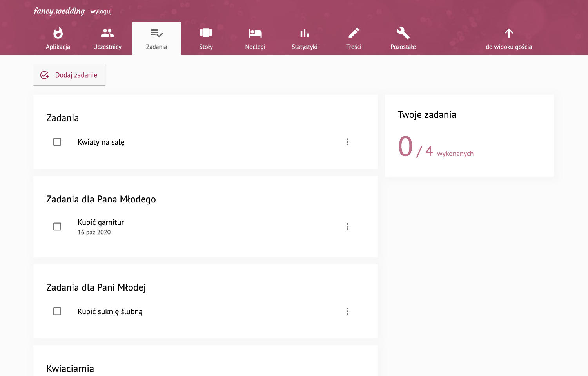Go to the Noclegi tab label
588x376 pixels.
point(255,47)
